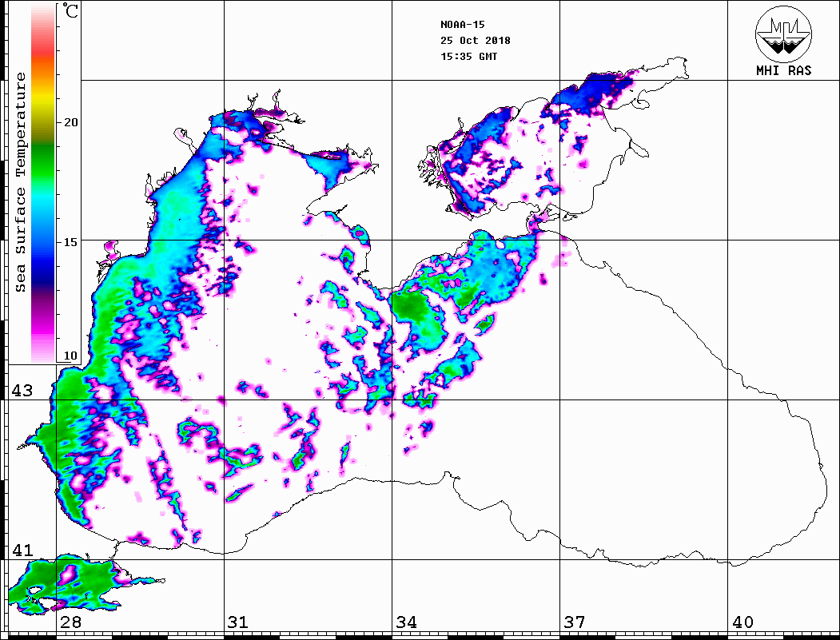840x640 pixels.
Task: Click the "°C" unit label
Action: [x=70, y=10]
